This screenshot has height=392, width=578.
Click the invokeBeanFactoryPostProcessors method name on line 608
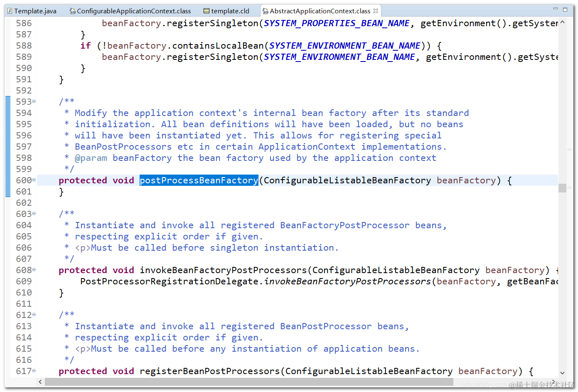point(223,270)
